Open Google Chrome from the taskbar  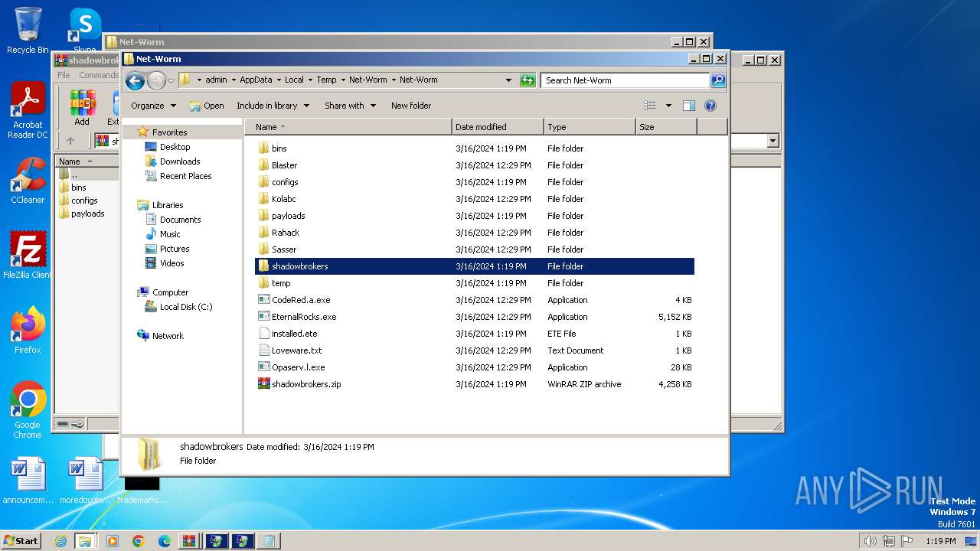click(138, 541)
